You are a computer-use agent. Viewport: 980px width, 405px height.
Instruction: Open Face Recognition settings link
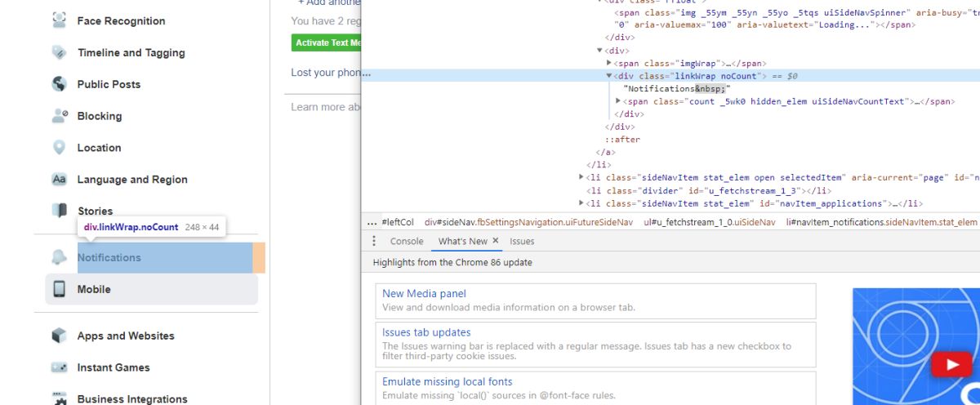121,20
